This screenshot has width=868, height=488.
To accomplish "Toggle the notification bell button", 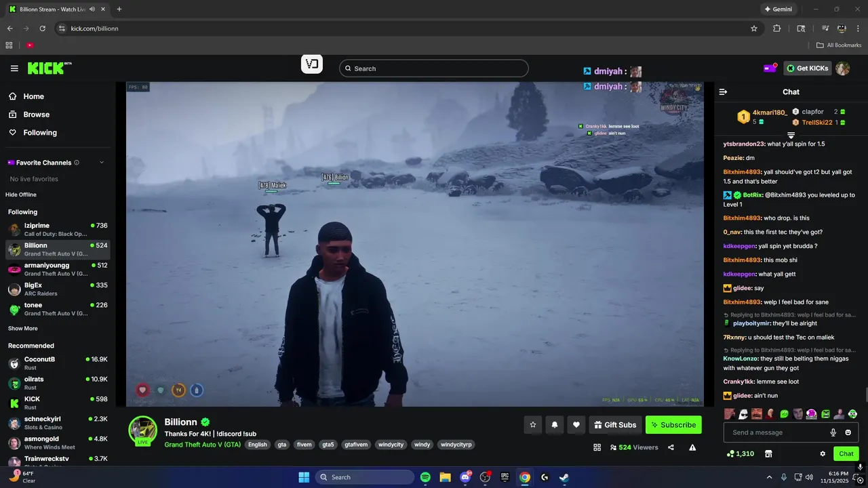I will pos(555,425).
